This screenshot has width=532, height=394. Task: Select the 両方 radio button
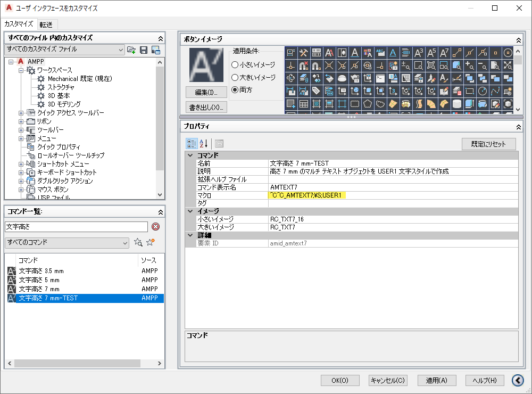tap(235, 90)
